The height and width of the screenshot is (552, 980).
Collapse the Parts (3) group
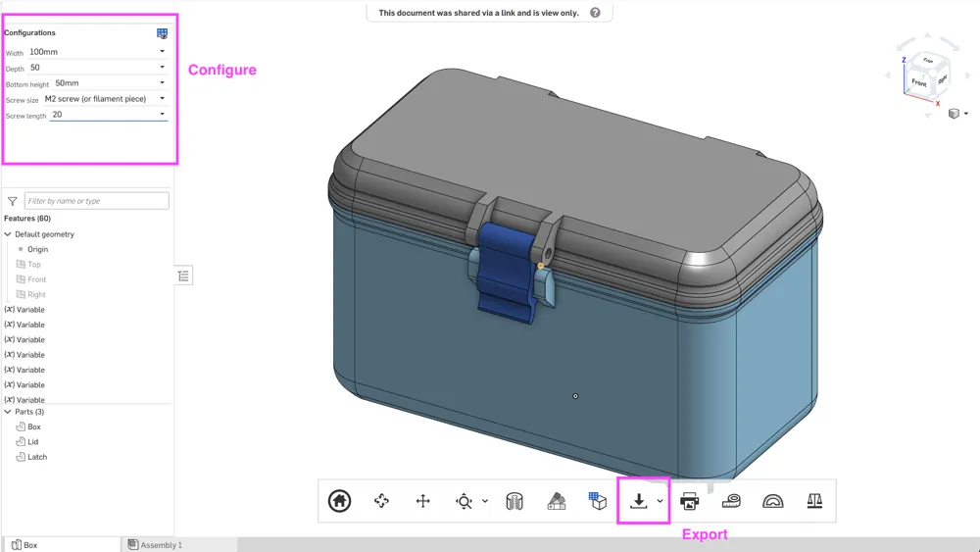8,412
